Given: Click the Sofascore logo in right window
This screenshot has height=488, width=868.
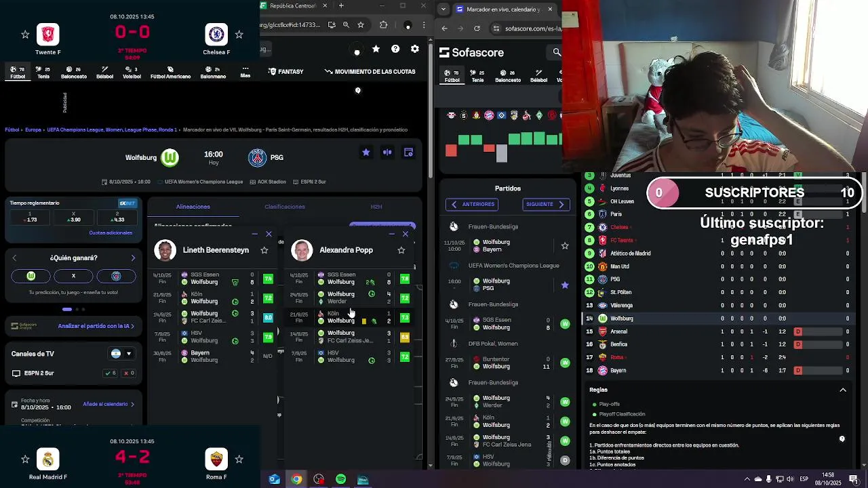Looking at the screenshot, I should point(471,52).
